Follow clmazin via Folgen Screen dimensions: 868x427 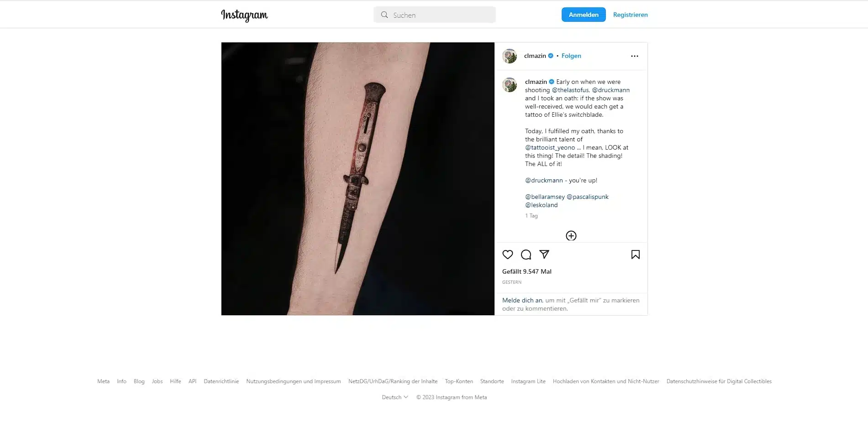click(x=571, y=56)
